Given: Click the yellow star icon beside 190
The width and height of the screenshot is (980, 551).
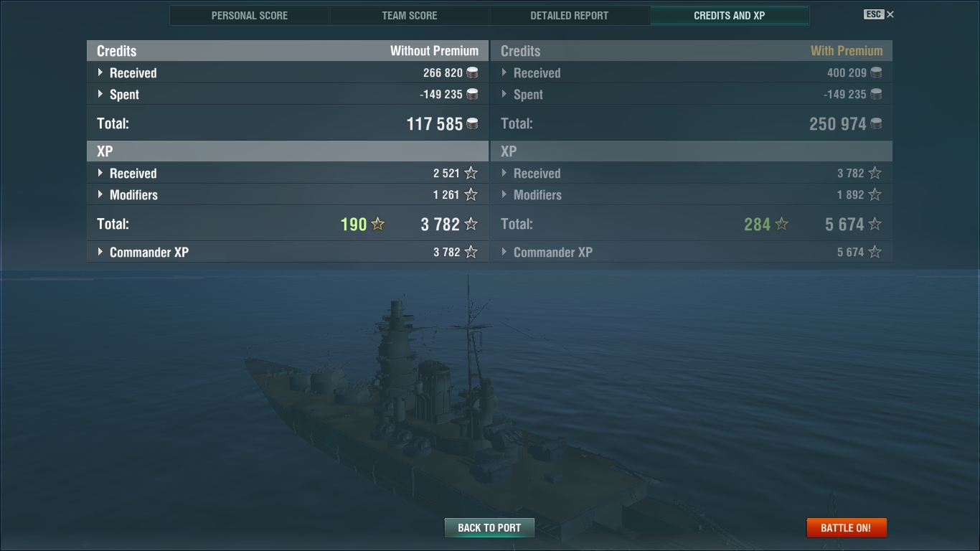Looking at the screenshot, I should click(377, 224).
